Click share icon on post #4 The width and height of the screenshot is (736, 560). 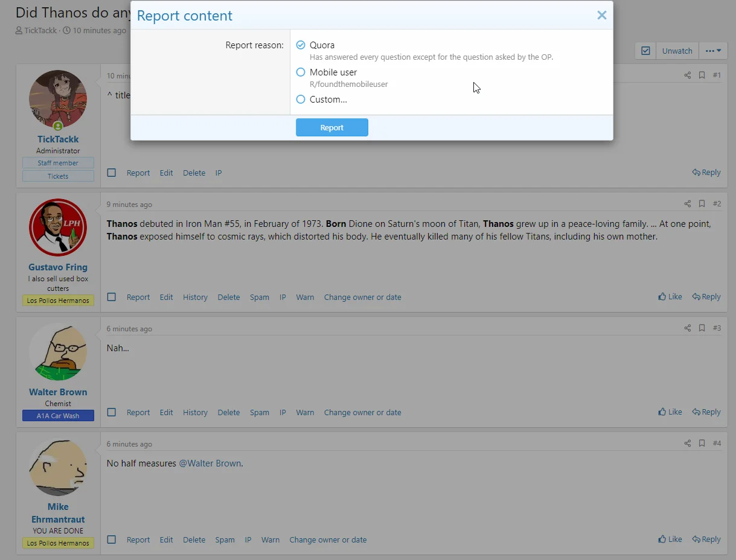pos(687,444)
